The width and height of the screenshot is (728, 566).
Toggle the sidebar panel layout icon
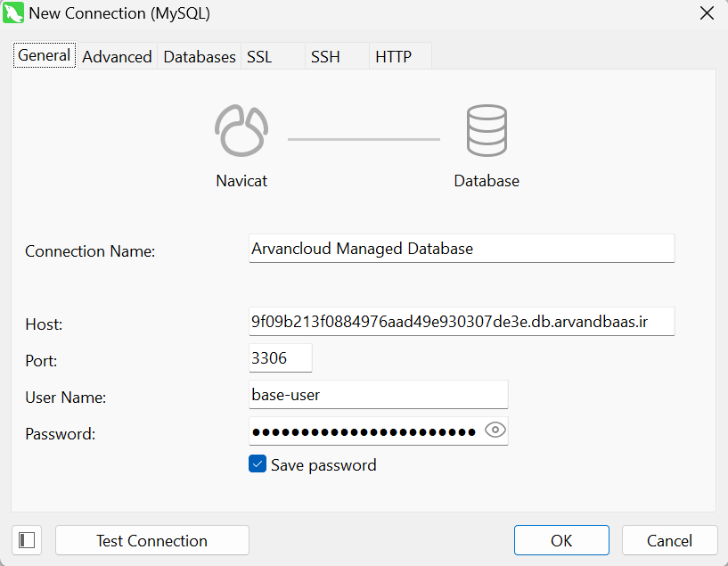point(27,540)
